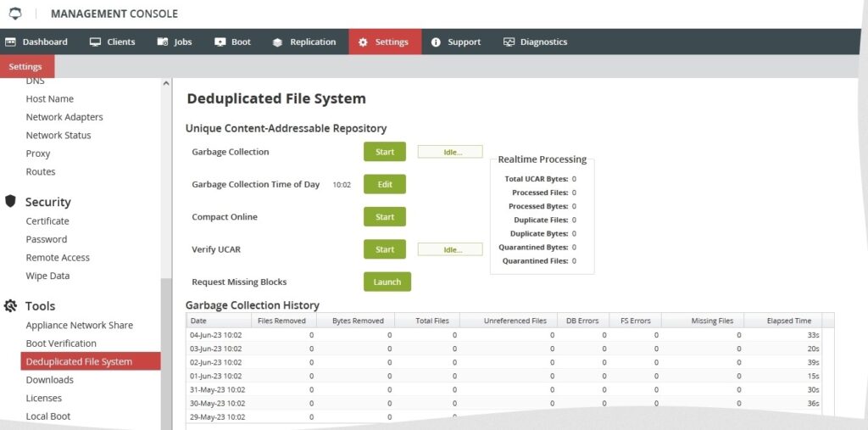Sort by DB Errors column header
This screenshot has height=430, width=868.
point(583,321)
